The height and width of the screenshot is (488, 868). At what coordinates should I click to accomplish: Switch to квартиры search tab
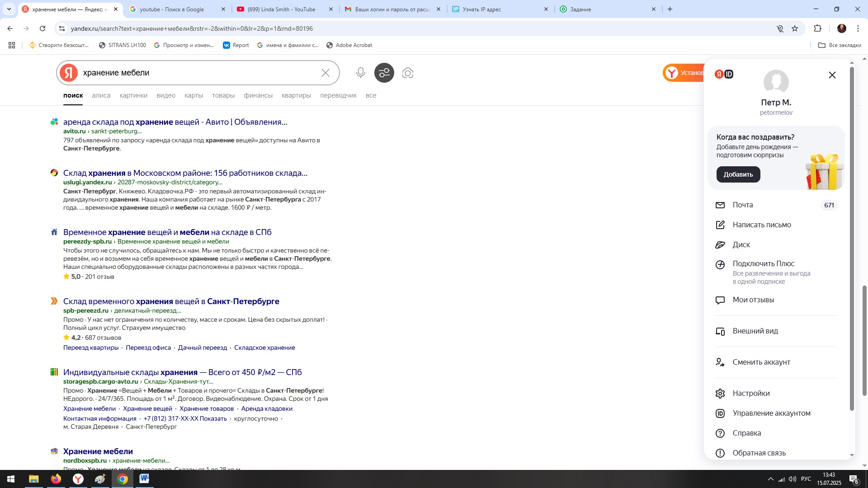pyautogui.click(x=296, y=95)
